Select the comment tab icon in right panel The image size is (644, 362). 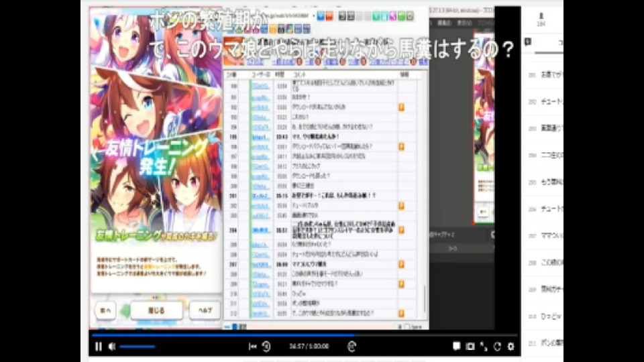pyautogui.click(x=528, y=42)
